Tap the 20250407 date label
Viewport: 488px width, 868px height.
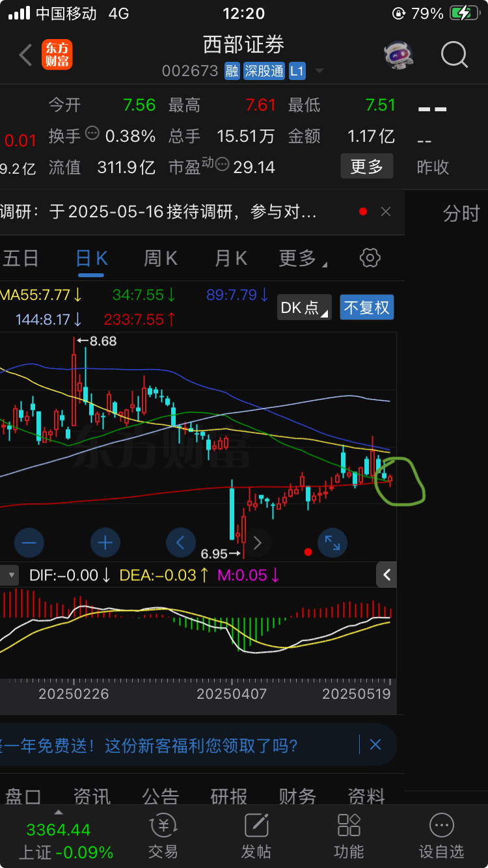(232, 694)
